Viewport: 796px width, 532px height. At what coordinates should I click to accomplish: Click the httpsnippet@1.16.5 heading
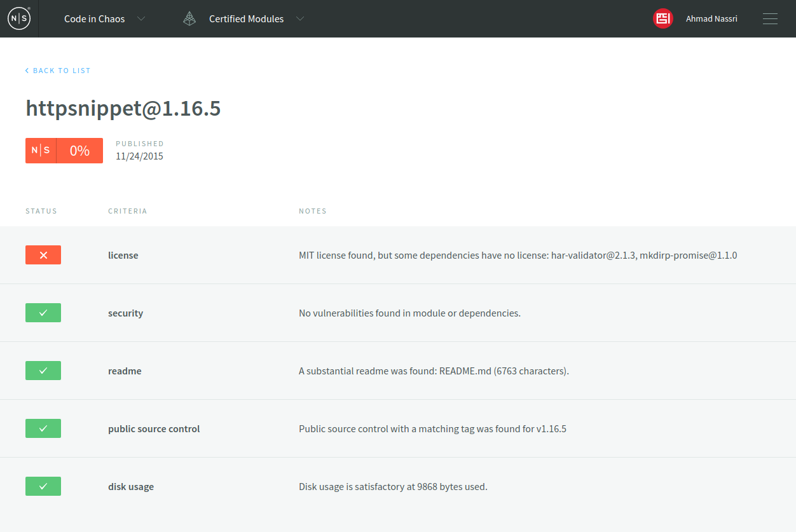click(123, 109)
